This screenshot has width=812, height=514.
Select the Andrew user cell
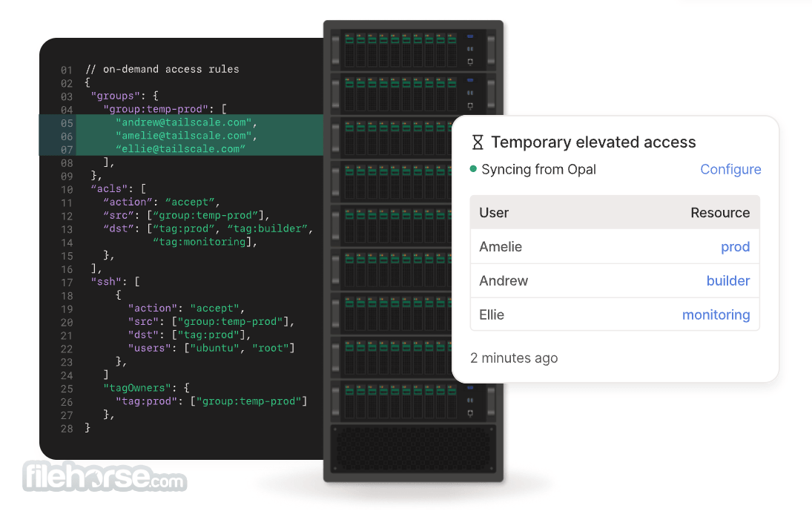[504, 281]
